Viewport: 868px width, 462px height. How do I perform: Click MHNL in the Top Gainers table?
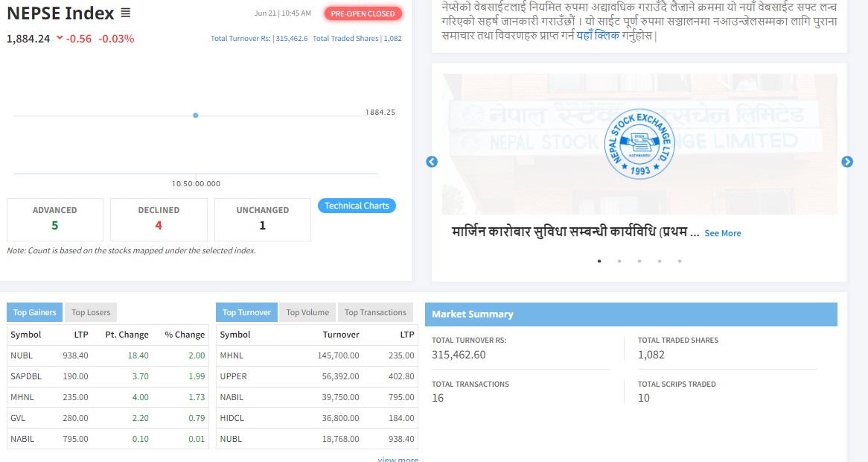(22, 397)
